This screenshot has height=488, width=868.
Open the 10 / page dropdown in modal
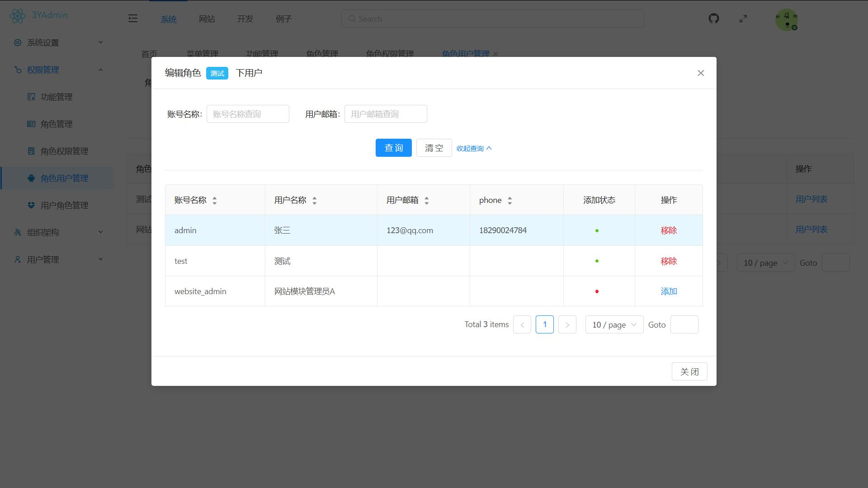pyautogui.click(x=614, y=325)
